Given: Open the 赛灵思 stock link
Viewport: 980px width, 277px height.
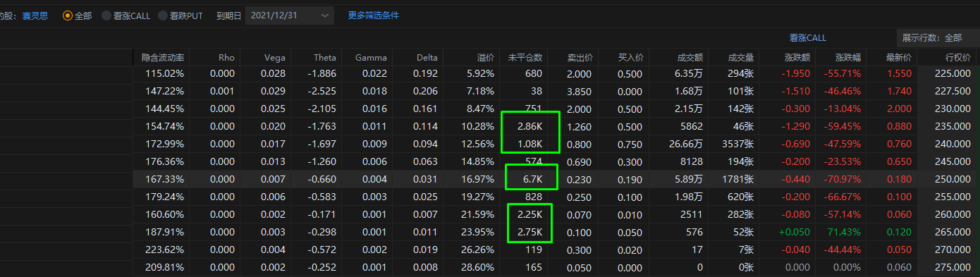Looking at the screenshot, I should [x=35, y=16].
